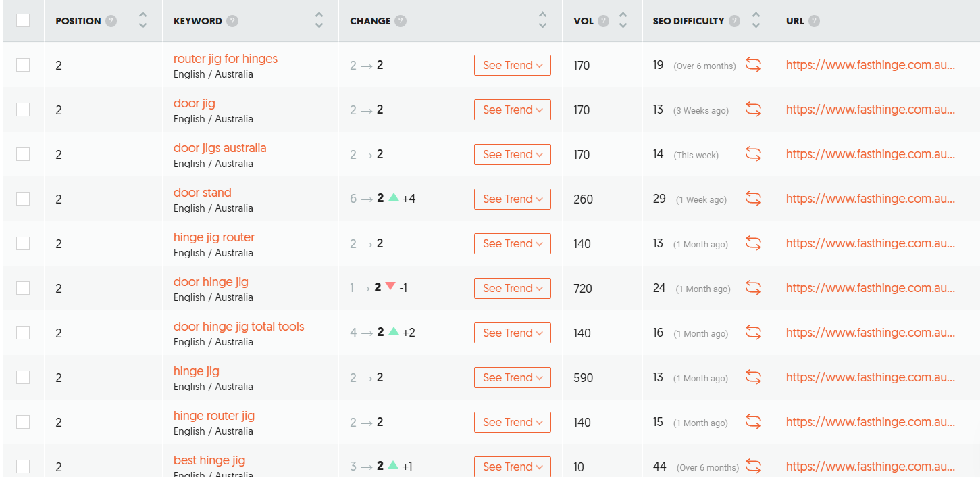Sort table by the Keyword column

coord(319,20)
